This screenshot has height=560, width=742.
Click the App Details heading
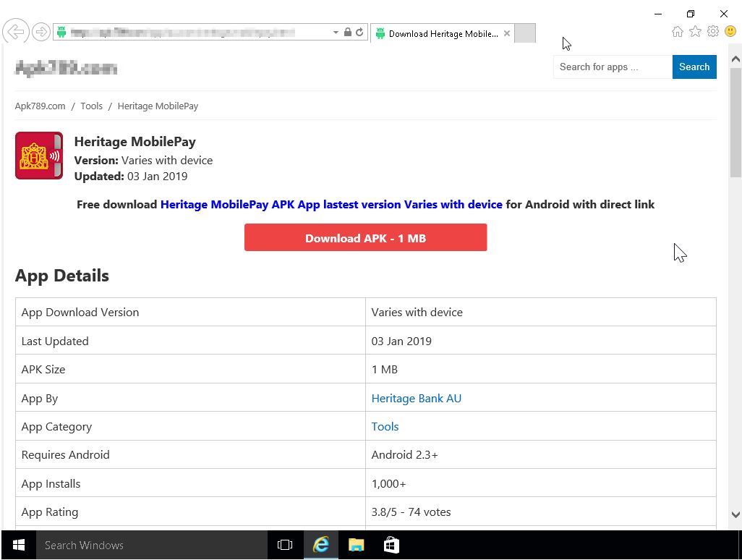click(62, 276)
